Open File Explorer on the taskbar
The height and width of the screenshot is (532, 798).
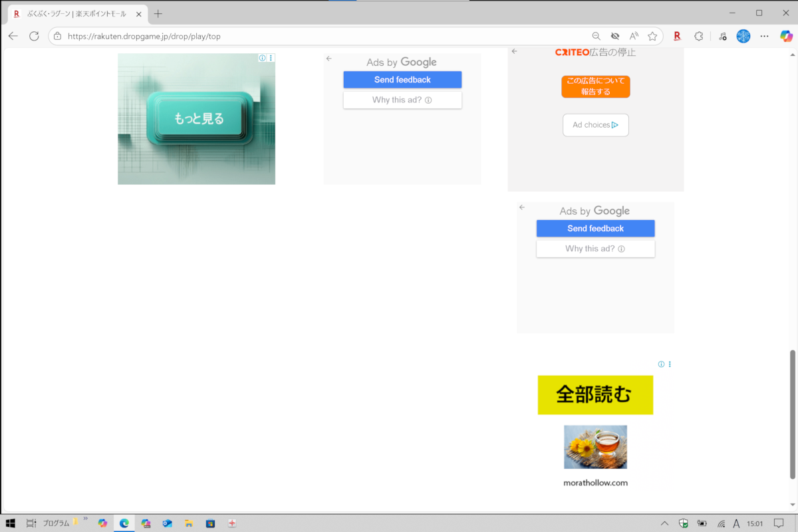pyautogui.click(x=188, y=523)
